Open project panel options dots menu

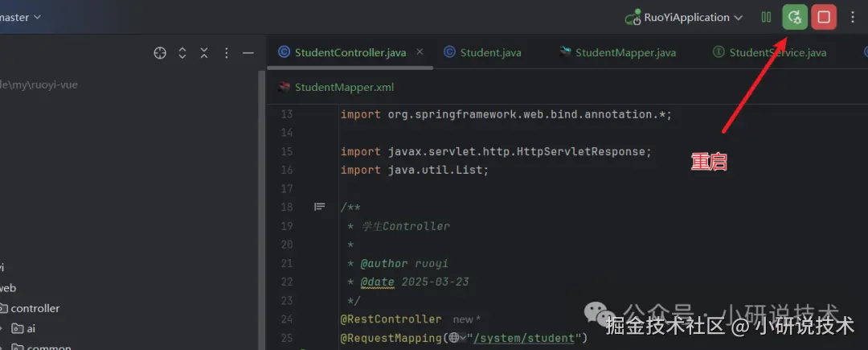[226, 53]
